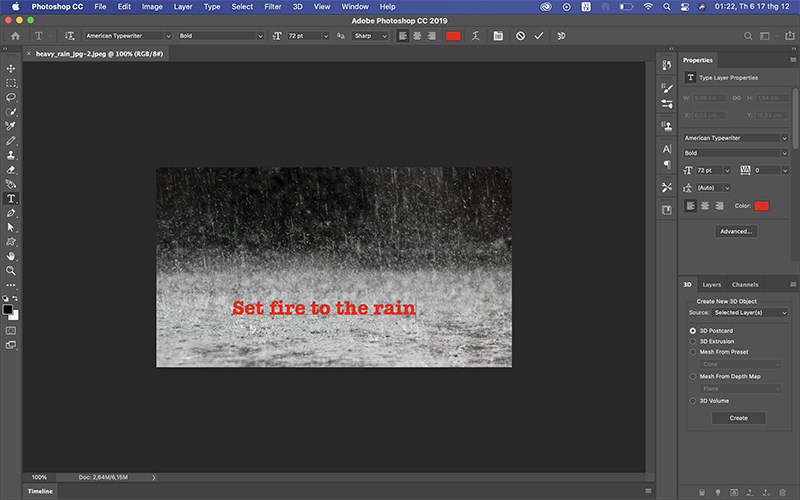Screen dimensions: 800x500
Task: Select the Path Selection tool
Action: coord(11,228)
